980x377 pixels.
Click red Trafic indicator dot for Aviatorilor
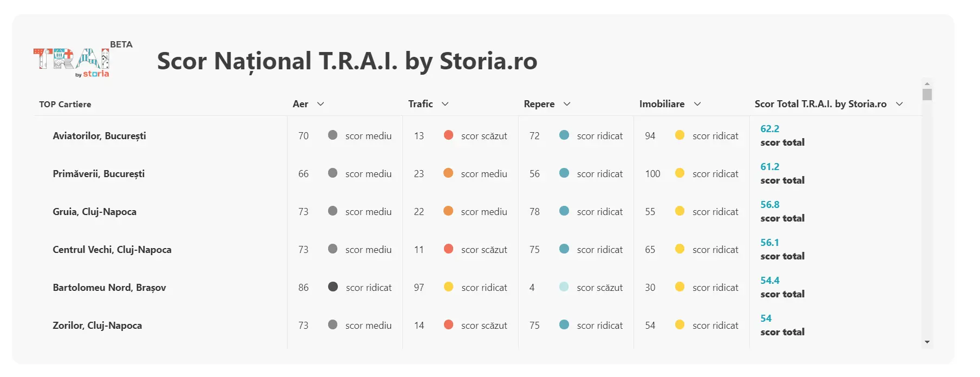pos(448,135)
